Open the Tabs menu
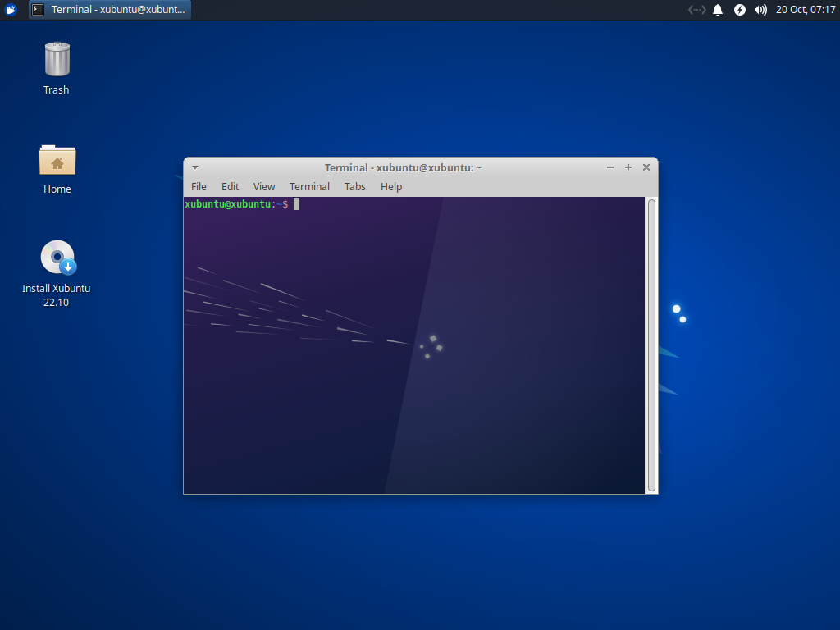The image size is (840, 630). point(354,186)
